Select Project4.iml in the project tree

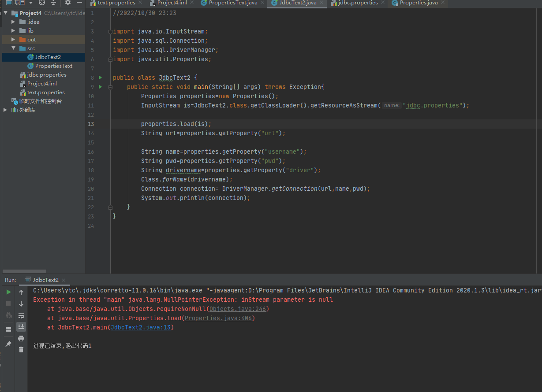click(44, 84)
